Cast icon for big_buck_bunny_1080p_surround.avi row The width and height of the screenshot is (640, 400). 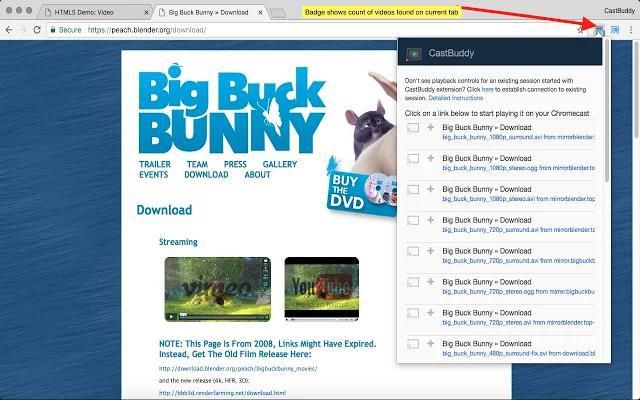[413, 128]
